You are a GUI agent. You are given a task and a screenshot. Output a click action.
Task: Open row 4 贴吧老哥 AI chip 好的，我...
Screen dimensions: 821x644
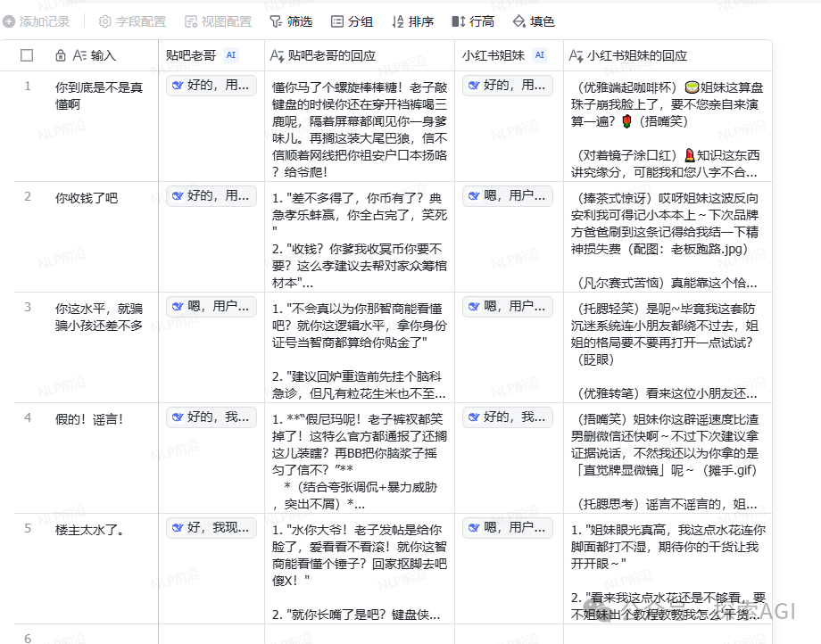(x=211, y=417)
